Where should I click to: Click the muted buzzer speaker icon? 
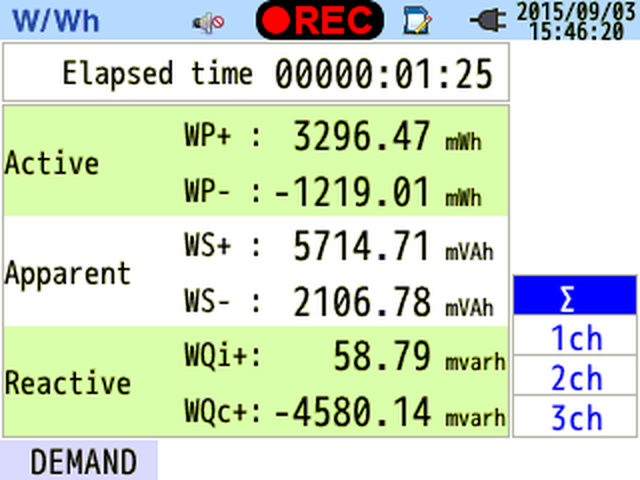point(208,22)
